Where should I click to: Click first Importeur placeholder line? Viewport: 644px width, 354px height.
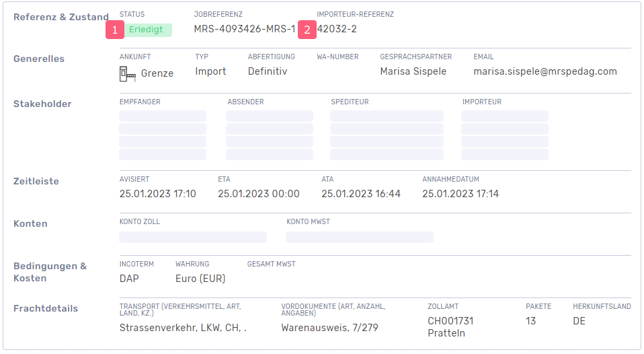tap(504, 116)
